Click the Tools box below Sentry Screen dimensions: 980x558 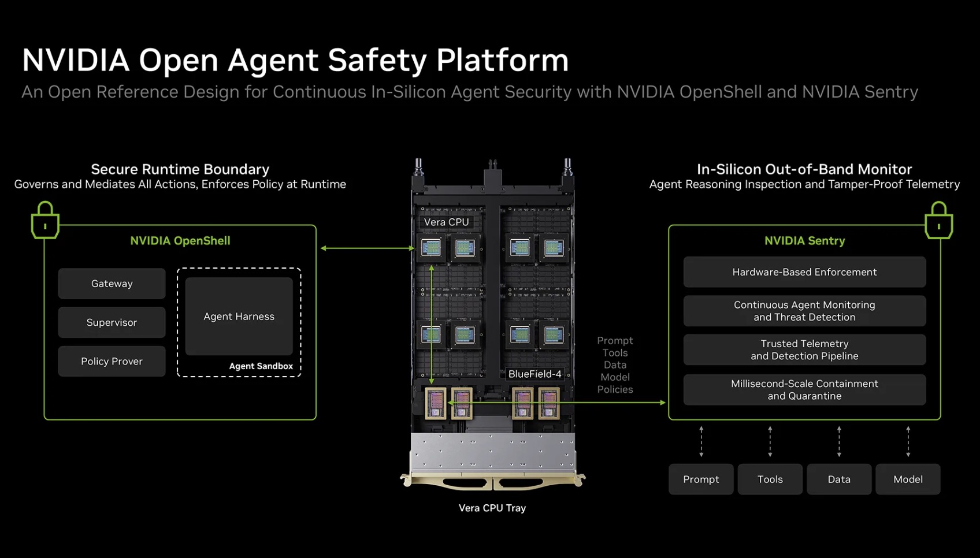770,479
